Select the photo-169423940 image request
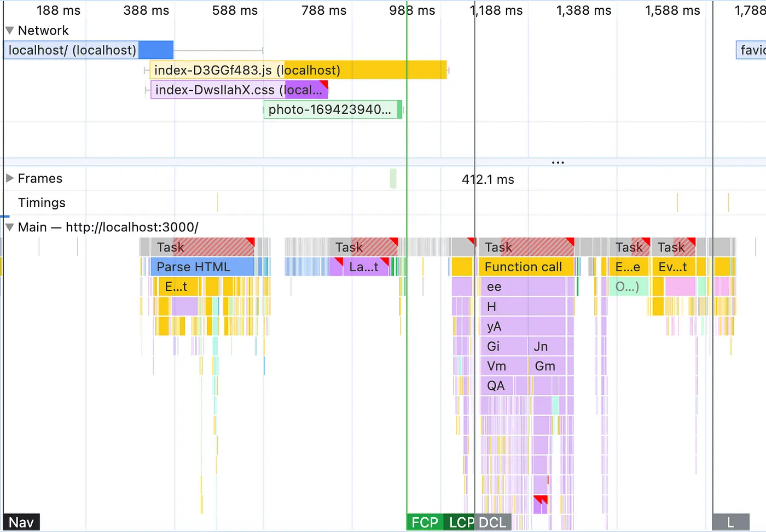 [x=333, y=109]
